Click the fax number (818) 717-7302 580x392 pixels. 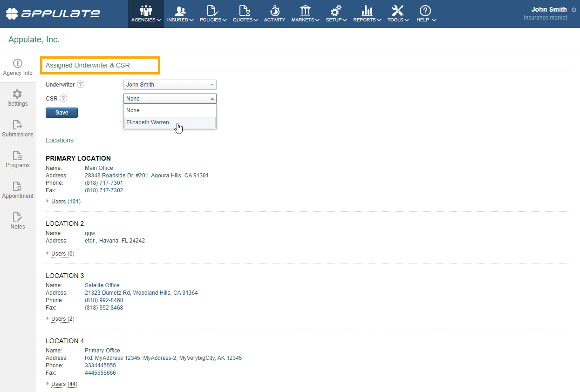[104, 190]
